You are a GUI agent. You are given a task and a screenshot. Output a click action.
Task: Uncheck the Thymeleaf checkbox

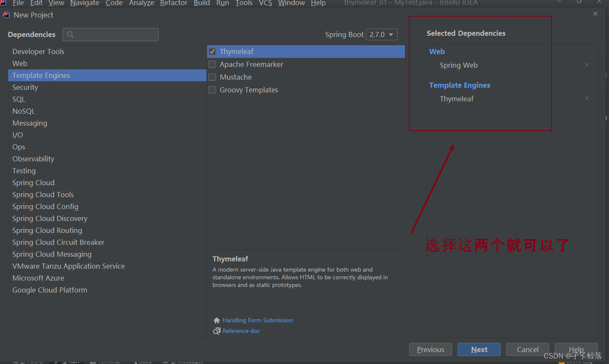(213, 52)
